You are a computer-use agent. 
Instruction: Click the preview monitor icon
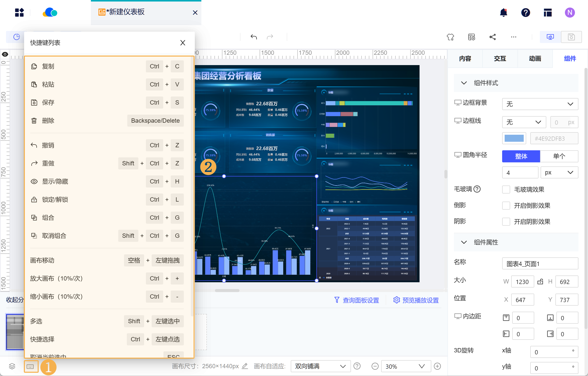pyautogui.click(x=550, y=37)
